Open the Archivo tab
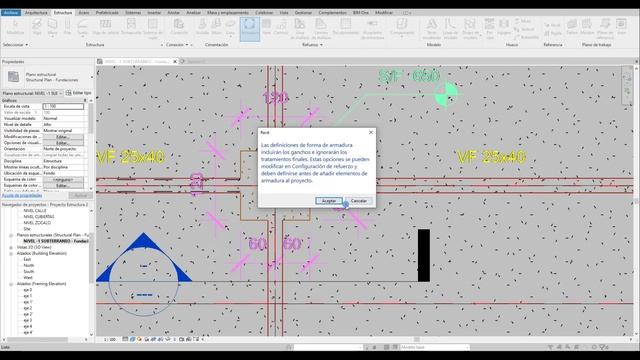Viewport: 640px width, 360px height. click(11, 13)
